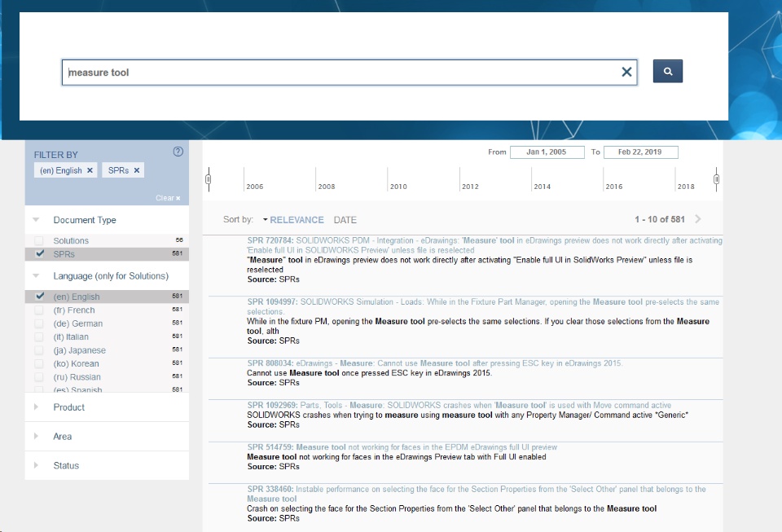Expand the Status filter section

(36, 465)
